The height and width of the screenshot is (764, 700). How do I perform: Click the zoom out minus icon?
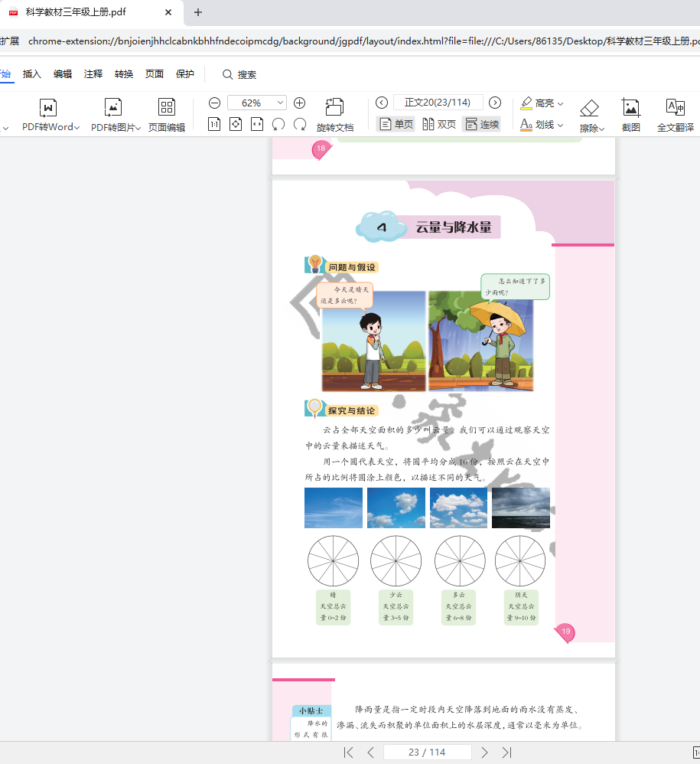215,103
